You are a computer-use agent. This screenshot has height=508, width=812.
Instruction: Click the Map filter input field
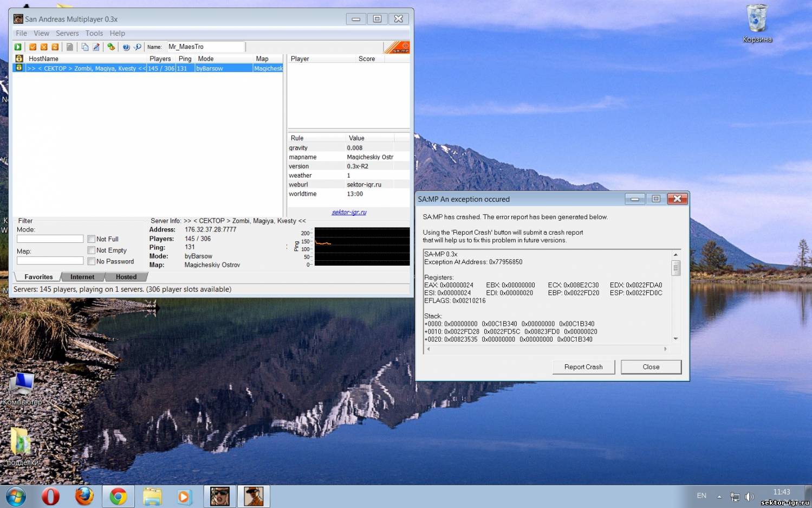[x=50, y=261]
